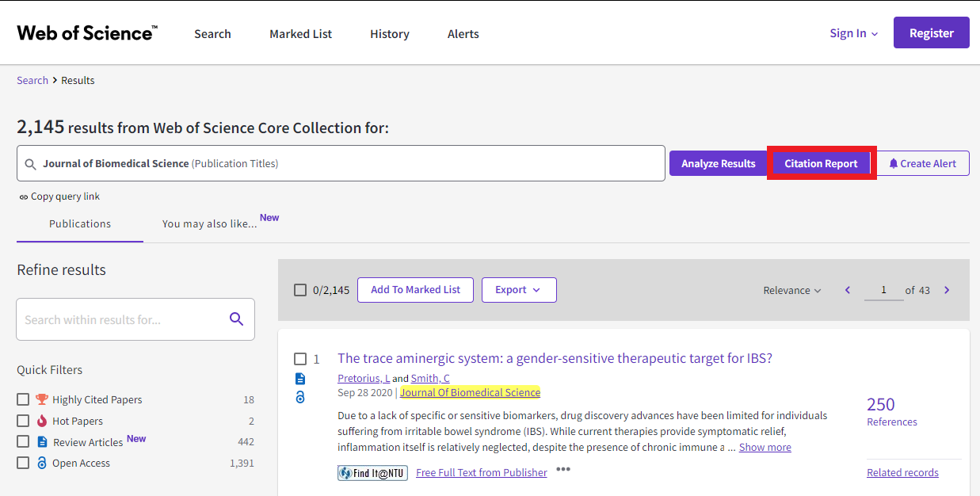Click the Search breadcrumb link
The width and height of the screenshot is (980, 496).
(32, 80)
